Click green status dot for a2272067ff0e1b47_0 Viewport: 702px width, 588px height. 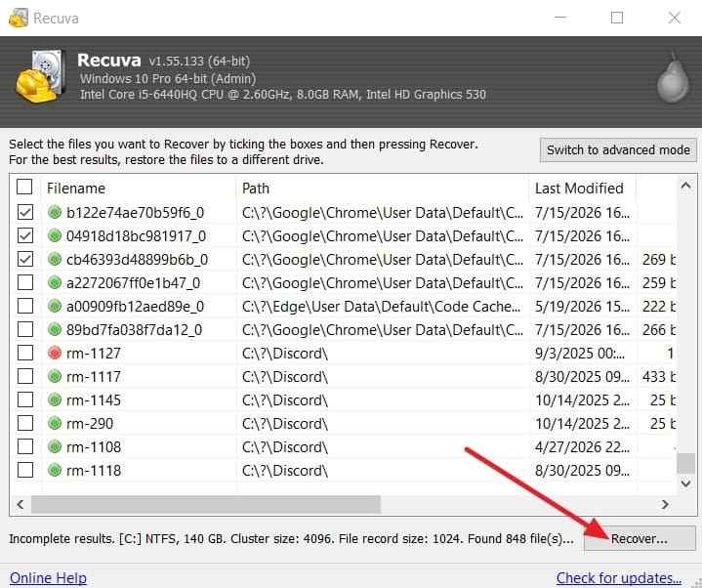[55, 282]
